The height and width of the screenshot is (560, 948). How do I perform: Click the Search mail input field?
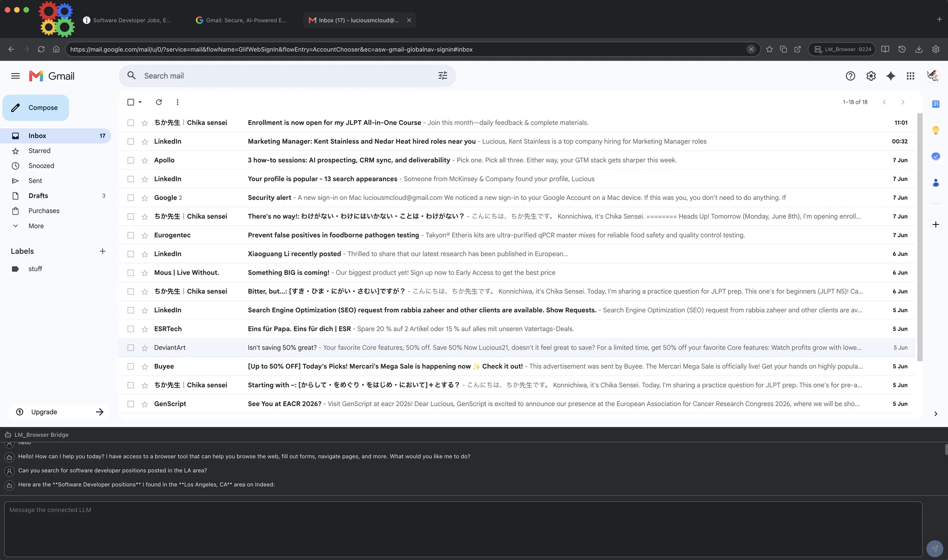287,76
